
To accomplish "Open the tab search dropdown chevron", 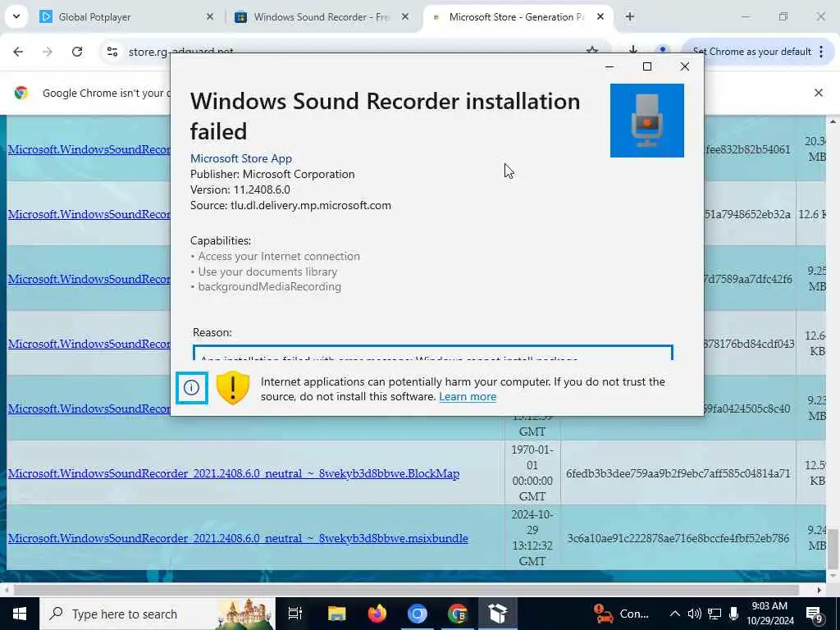I will pyautogui.click(x=16, y=16).
